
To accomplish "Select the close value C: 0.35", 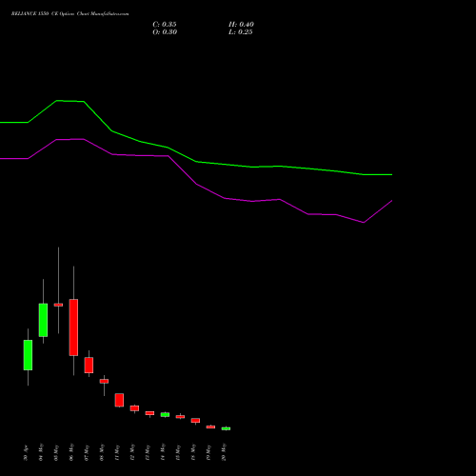I will [x=165, y=25].
